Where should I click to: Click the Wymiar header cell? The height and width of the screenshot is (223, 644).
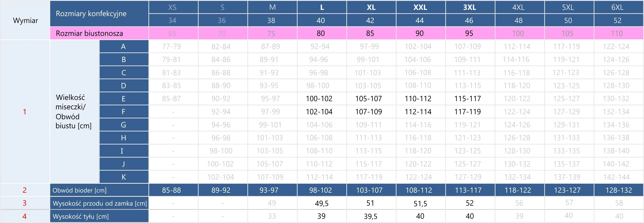tap(25, 20)
